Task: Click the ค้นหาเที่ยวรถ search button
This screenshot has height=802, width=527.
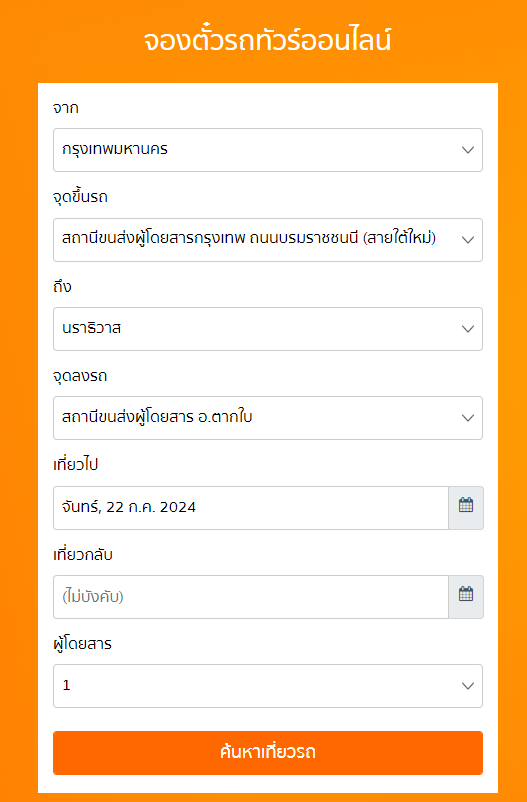Action: click(x=268, y=752)
